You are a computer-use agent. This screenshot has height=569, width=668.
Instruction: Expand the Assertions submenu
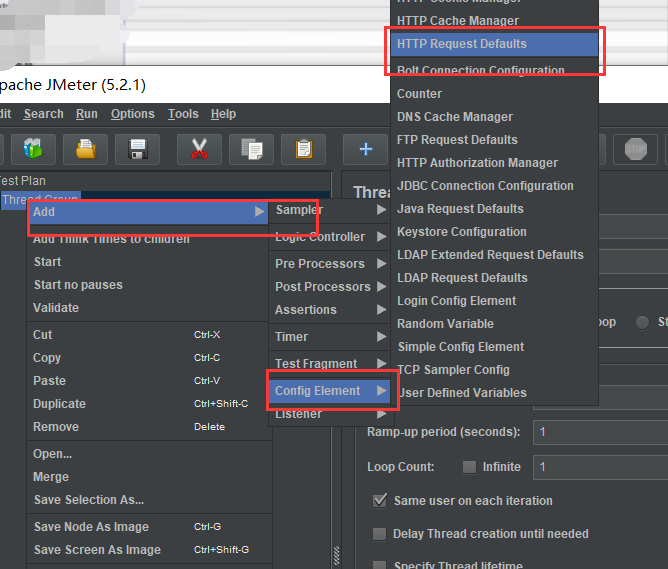click(x=329, y=310)
